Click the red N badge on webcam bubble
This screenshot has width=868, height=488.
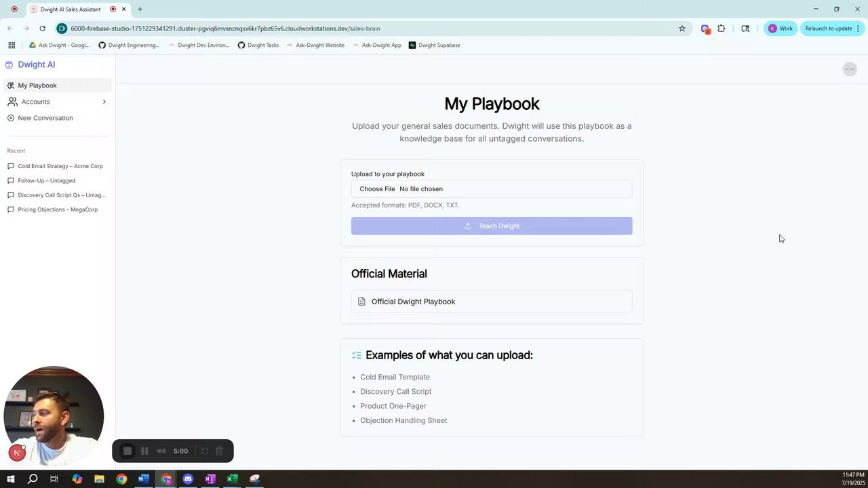click(17, 453)
